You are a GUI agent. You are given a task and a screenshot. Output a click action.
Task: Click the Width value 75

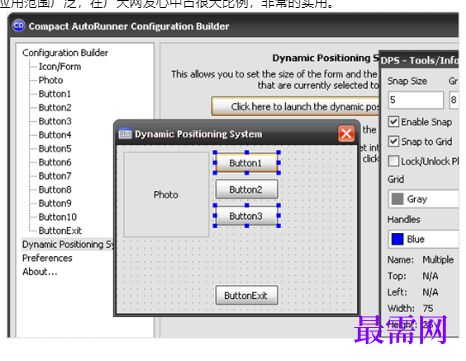[428, 308]
